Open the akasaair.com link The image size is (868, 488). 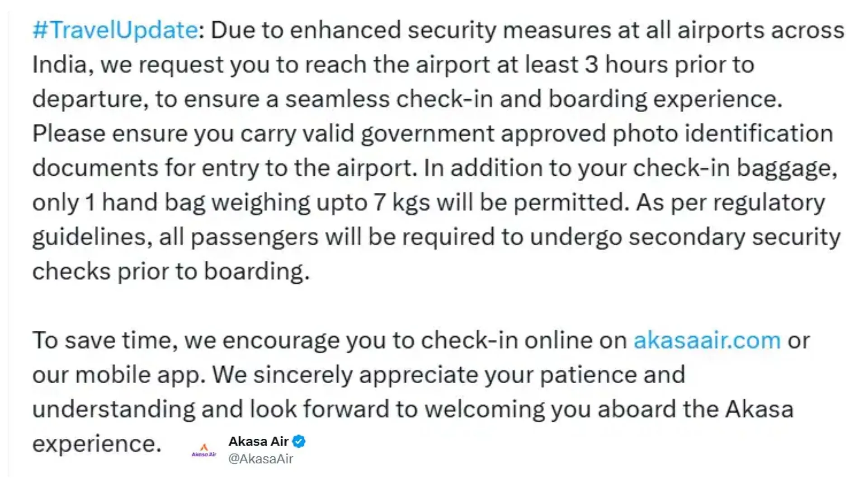coord(707,341)
